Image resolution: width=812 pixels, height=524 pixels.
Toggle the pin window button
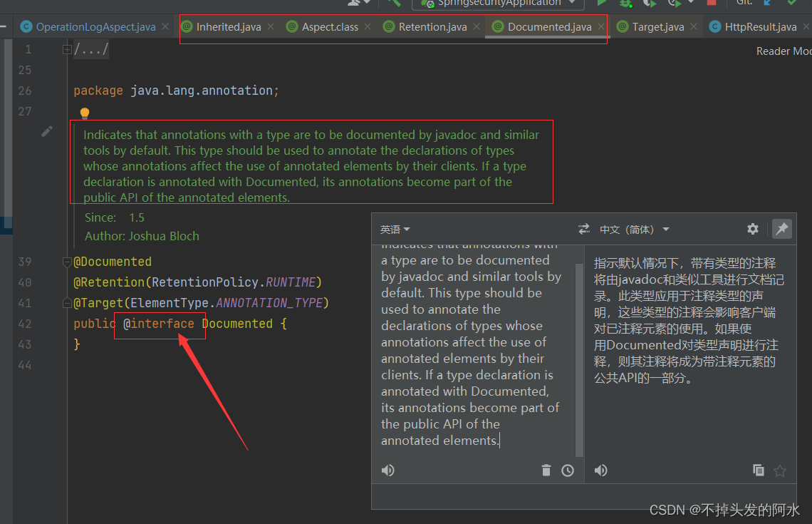coord(781,229)
